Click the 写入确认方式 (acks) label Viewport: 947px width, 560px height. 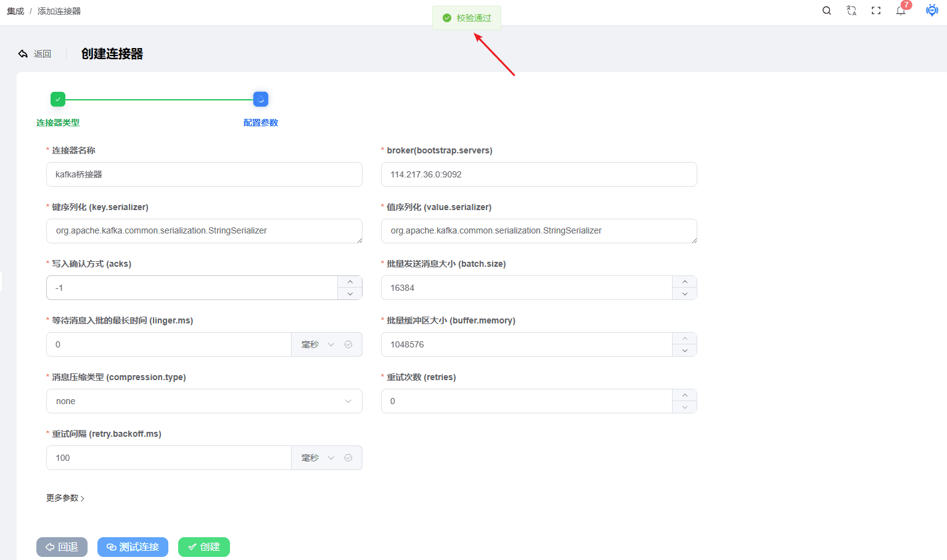[x=91, y=264]
